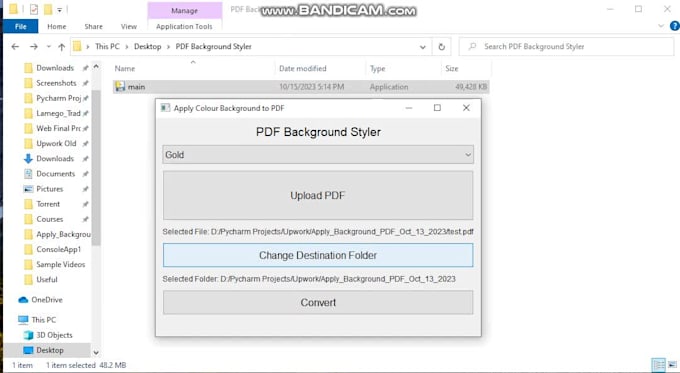Screen dimensions: 680x373
Task: Open the File menu in Explorer
Action: tap(20, 26)
